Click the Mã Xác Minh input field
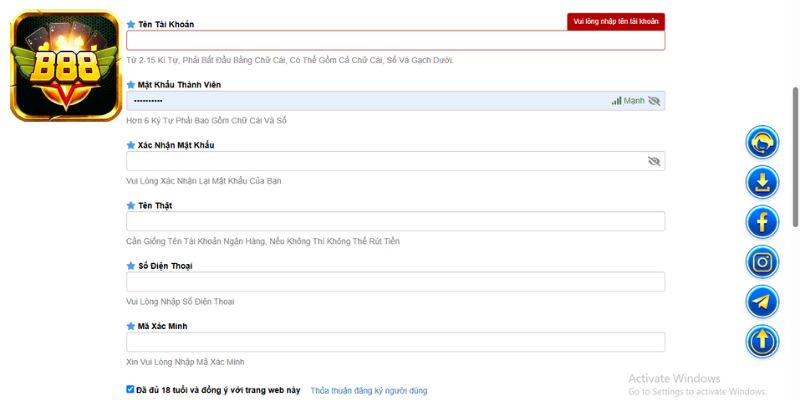The height and width of the screenshot is (400, 800). pyautogui.click(x=395, y=342)
